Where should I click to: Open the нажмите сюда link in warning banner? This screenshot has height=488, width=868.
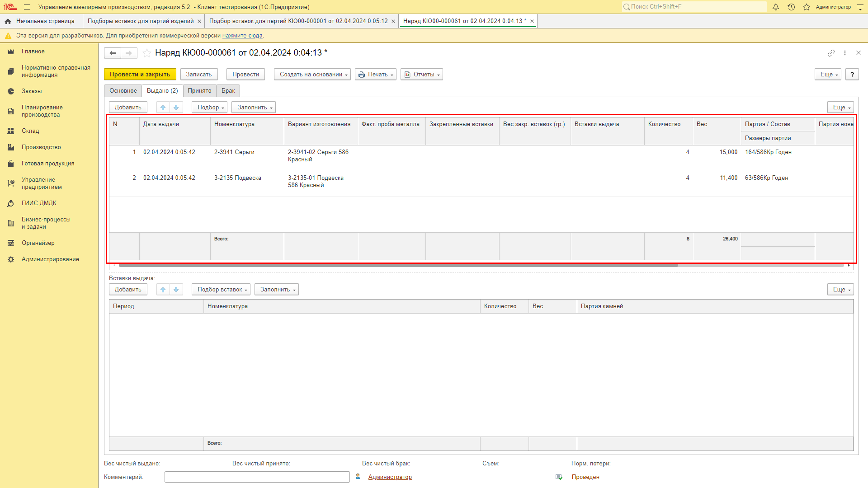tap(242, 36)
